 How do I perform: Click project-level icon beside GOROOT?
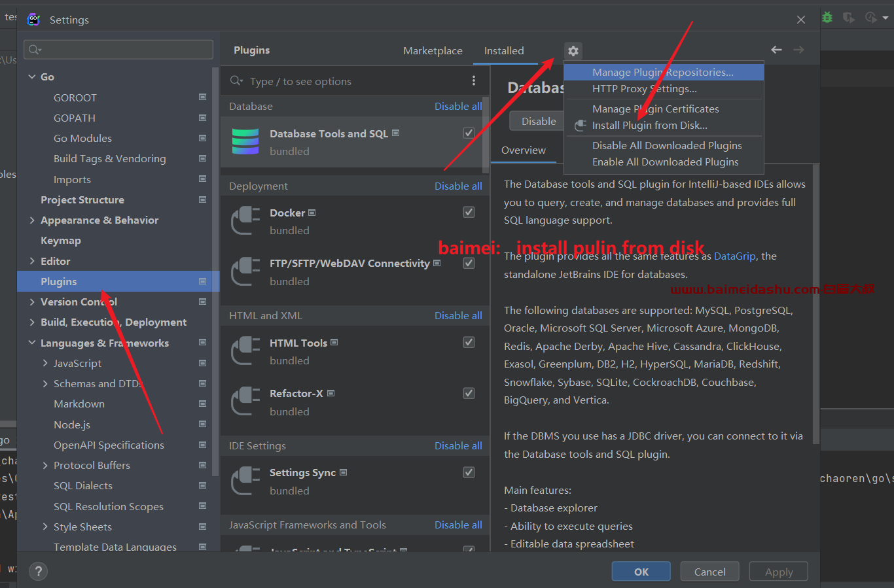click(x=202, y=97)
